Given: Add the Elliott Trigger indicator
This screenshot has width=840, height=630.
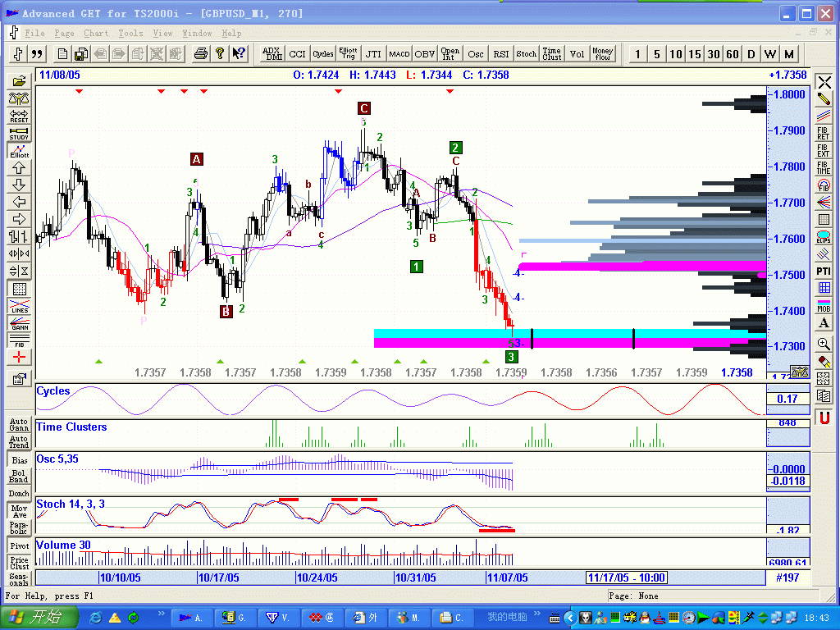Looking at the screenshot, I should pyautogui.click(x=348, y=53).
